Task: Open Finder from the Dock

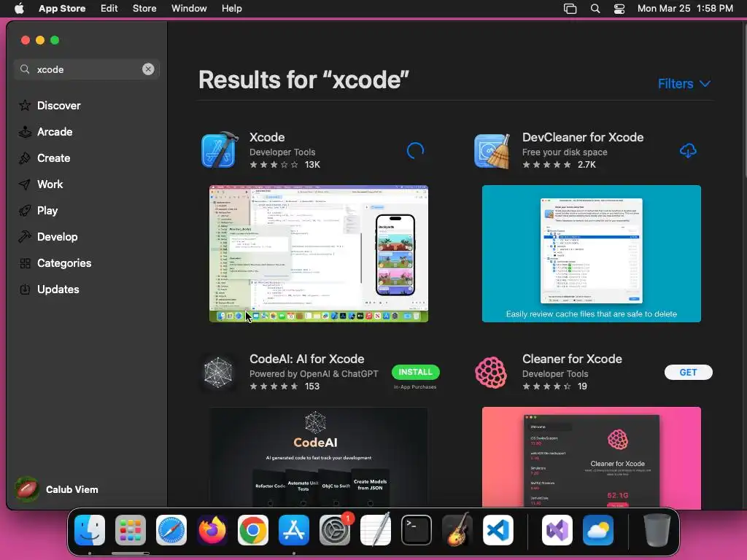Action: point(90,530)
